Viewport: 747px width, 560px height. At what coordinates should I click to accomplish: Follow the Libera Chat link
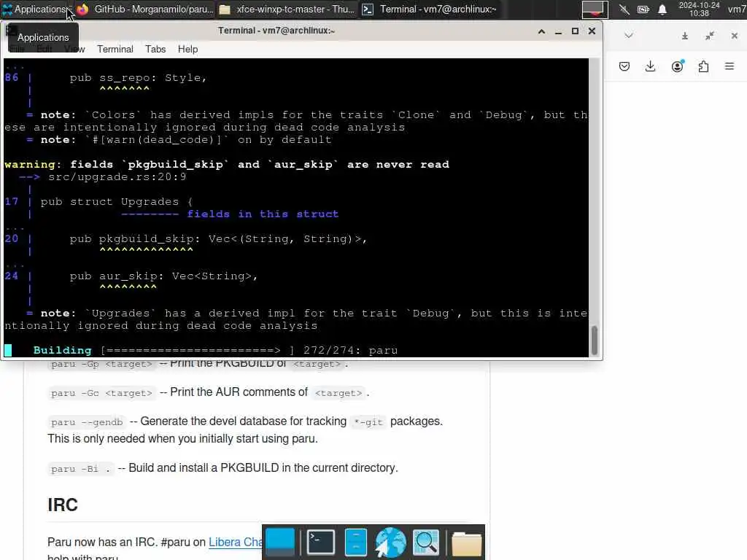pyautogui.click(x=236, y=542)
